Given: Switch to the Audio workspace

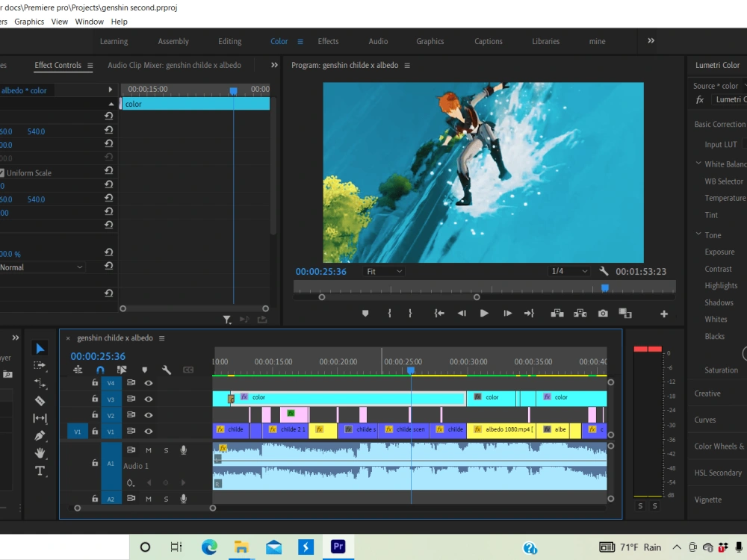Looking at the screenshot, I should coord(378,41).
